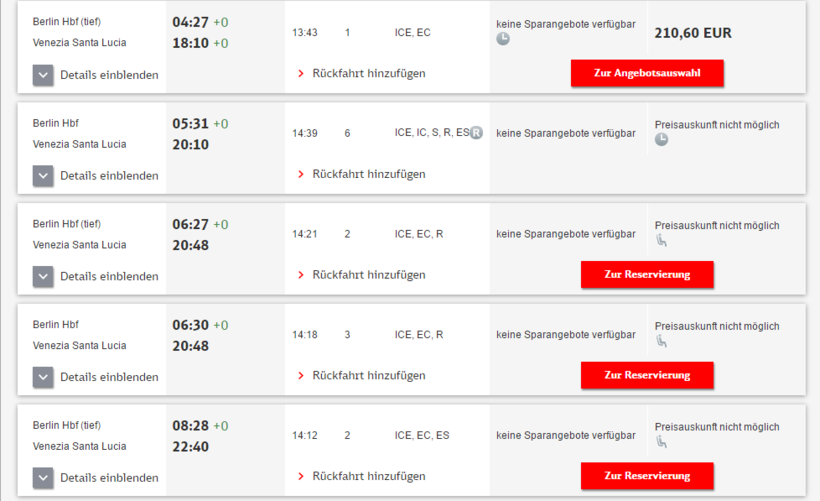Image resolution: width=820 pixels, height=501 pixels.
Task: Click the clock icon in the 04:27 connection
Action: pyautogui.click(x=503, y=39)
